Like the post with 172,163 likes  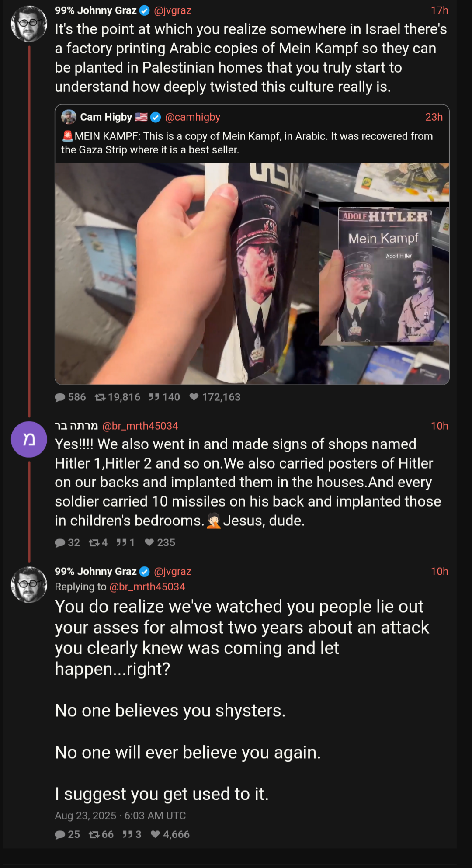pyautogui.click(x=194, y=397)
